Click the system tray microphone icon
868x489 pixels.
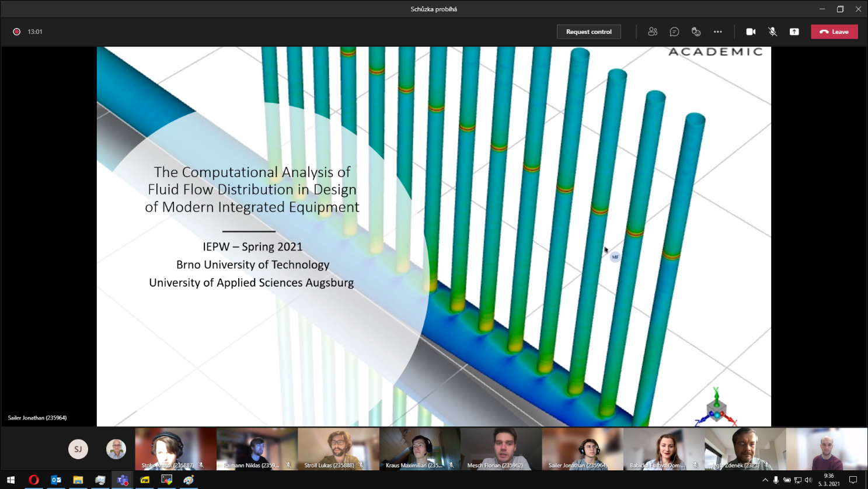[776, 480]
